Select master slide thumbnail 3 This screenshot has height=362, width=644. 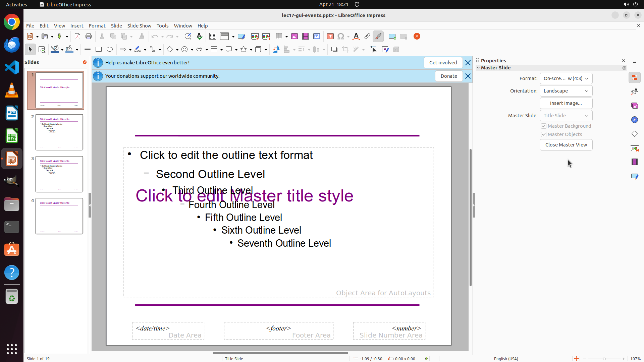(x=59, y=174)
